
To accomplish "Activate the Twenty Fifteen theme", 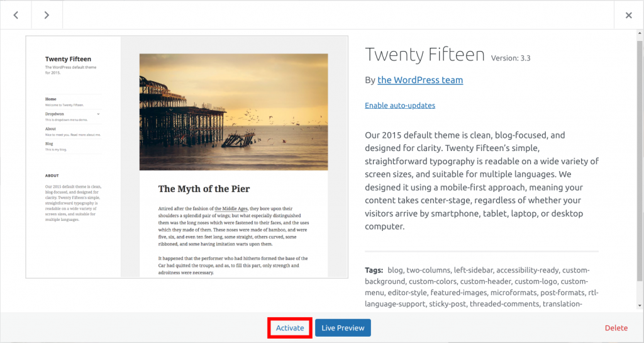I will [290, 328].
